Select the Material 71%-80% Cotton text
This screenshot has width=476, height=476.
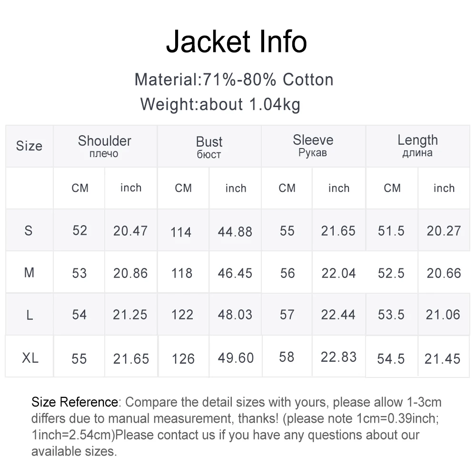point(234,79)
